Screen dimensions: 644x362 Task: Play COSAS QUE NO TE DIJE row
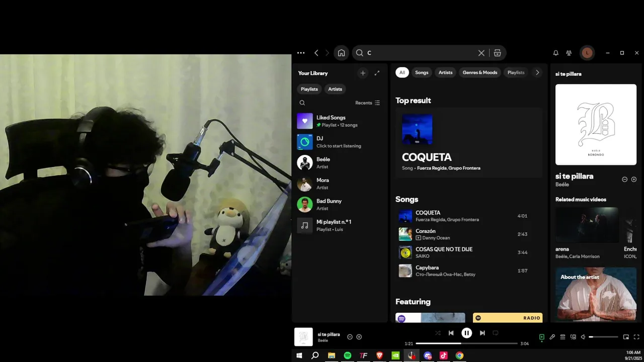469,252
